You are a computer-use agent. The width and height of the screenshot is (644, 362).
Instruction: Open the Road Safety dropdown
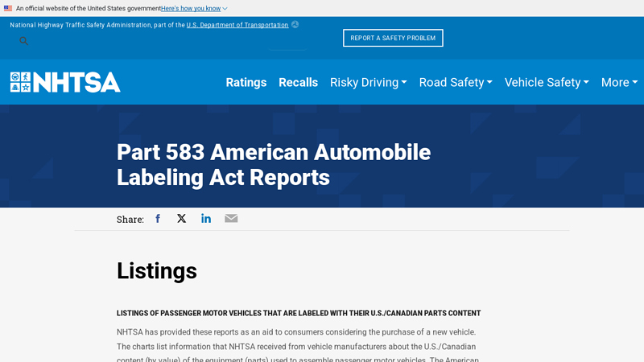[x=456, y=83]
